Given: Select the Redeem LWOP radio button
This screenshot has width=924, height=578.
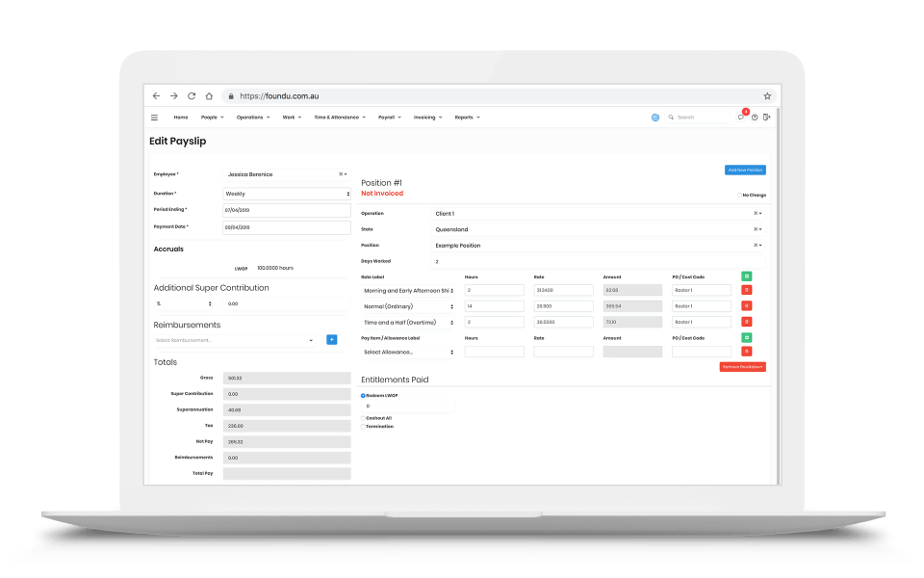Looking at the screenshot, I should coord(363,396).
